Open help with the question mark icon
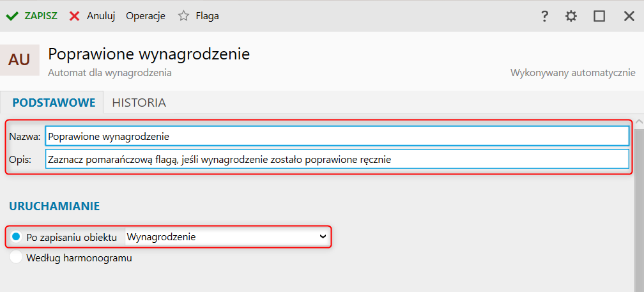The height and width of the screenshot is (292, 644). tap(544, 16)
